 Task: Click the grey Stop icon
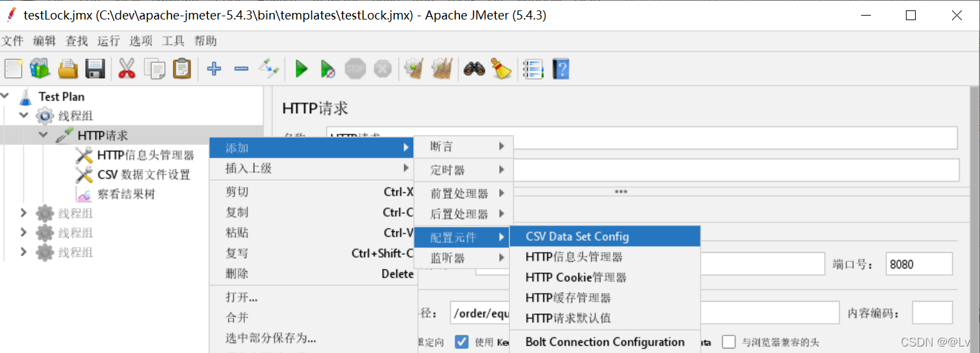pos(355,68)
